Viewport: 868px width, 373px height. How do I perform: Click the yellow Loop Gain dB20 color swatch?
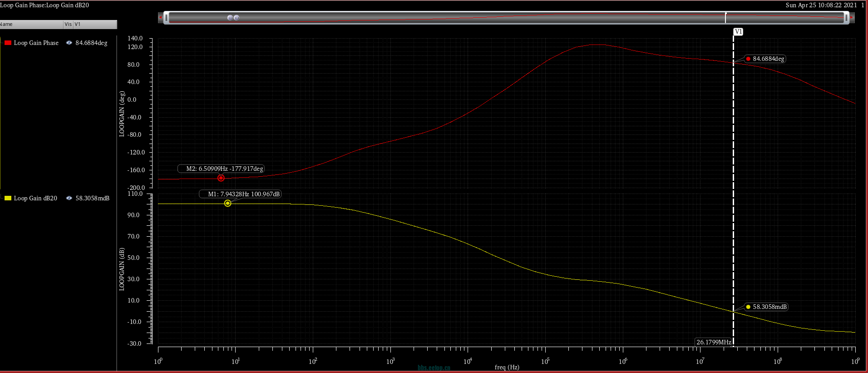pos(8,198)
